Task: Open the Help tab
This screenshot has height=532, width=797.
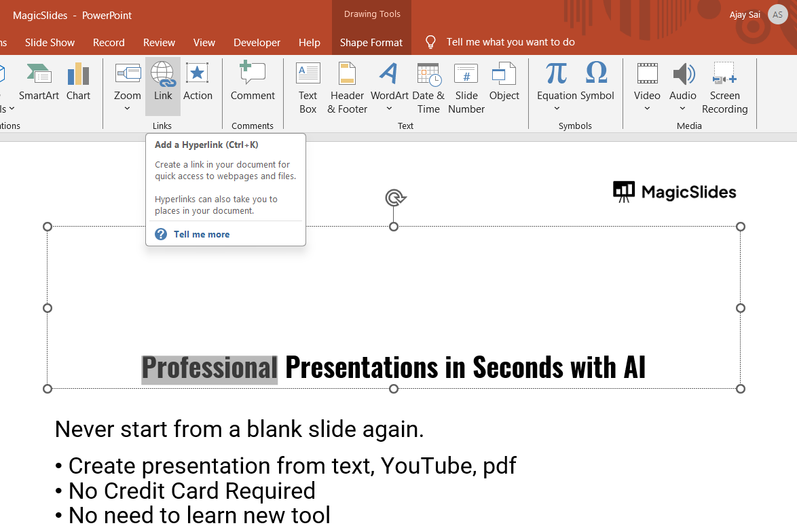Action: click(x=310, y=43)
